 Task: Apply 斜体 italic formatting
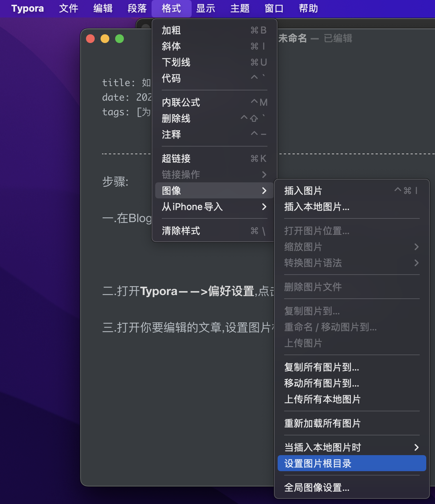point(214,46)
